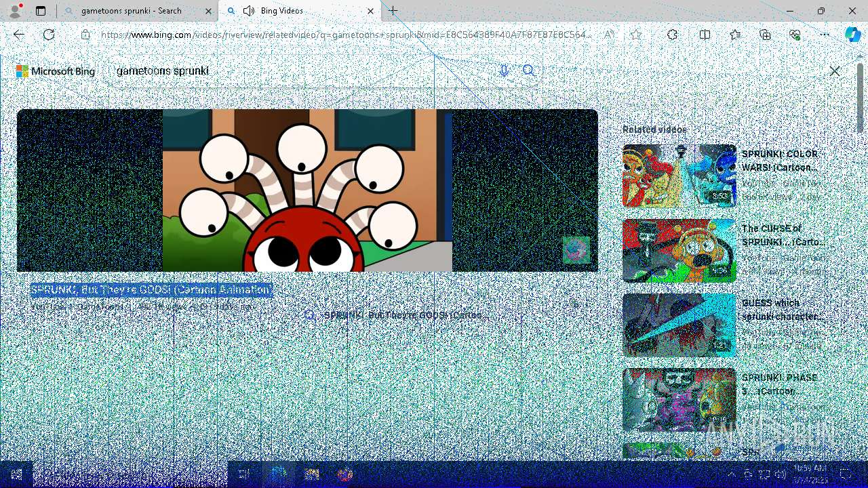Close the video river view
This screenshot has width=868, height=488.
tap(835, 71)
